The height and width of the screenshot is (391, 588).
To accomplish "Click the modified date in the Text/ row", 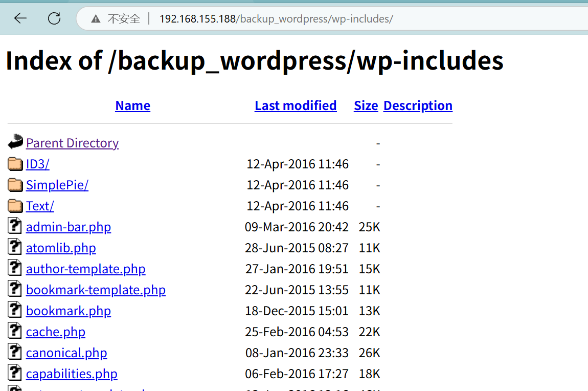I will [298, 206].
